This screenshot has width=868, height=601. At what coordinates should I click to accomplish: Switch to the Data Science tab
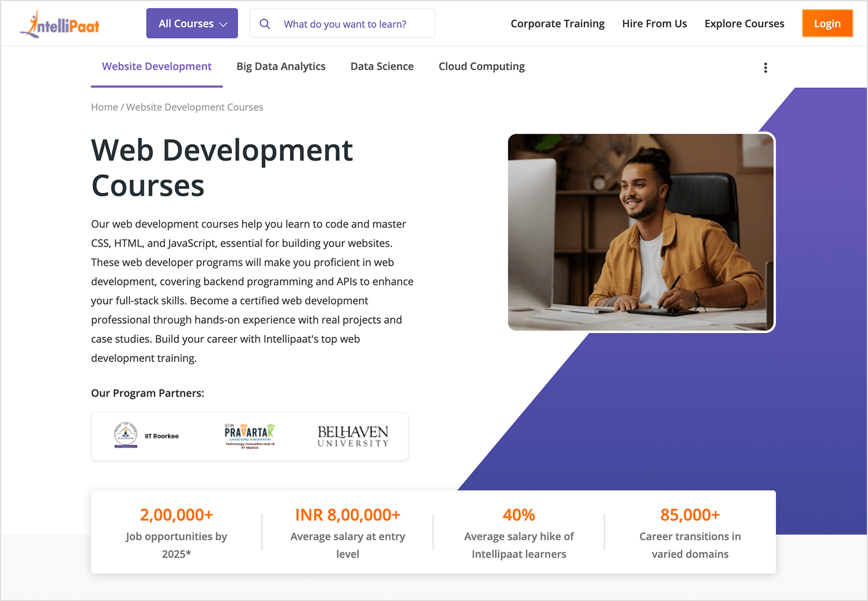(382, 66)
